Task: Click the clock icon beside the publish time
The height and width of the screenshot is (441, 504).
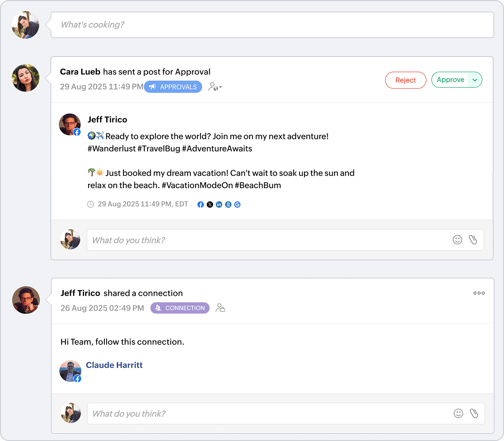Action: [x=90, y=204]
